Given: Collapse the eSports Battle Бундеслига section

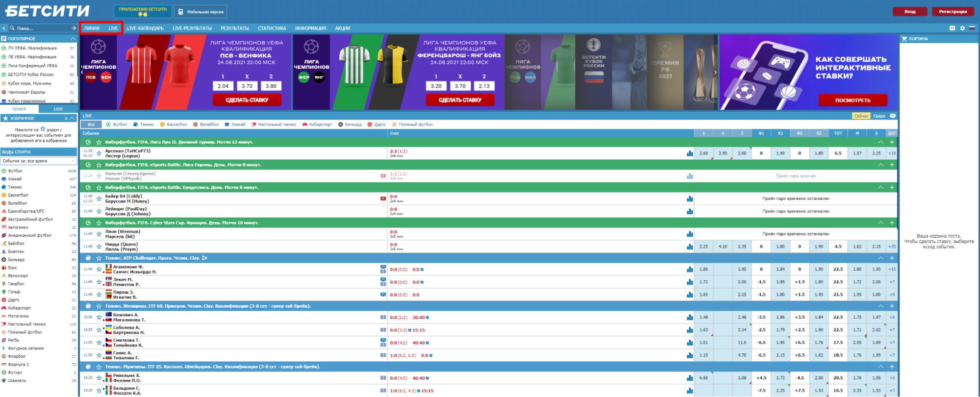Looking at the screenshot, I should (x=880, y=187).
